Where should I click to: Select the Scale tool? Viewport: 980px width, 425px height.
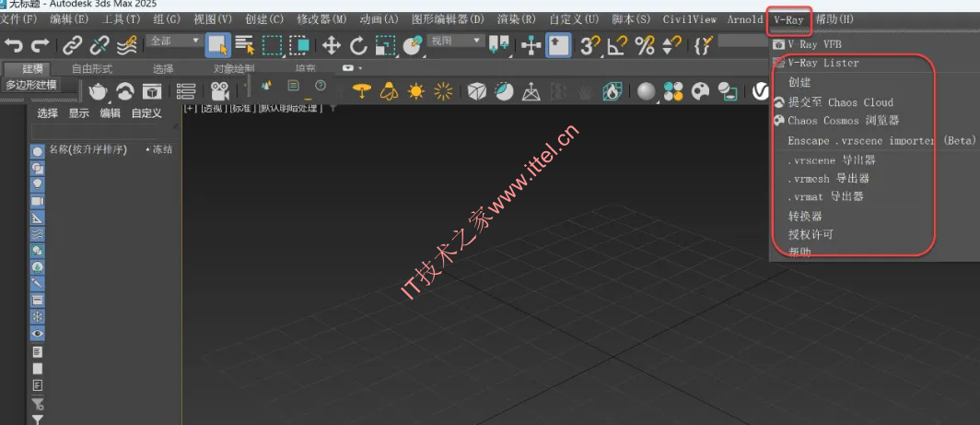coord(385,45)
